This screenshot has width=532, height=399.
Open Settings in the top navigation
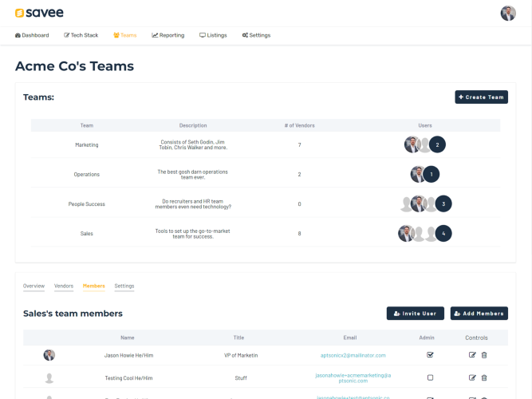(x=256, y=35)
